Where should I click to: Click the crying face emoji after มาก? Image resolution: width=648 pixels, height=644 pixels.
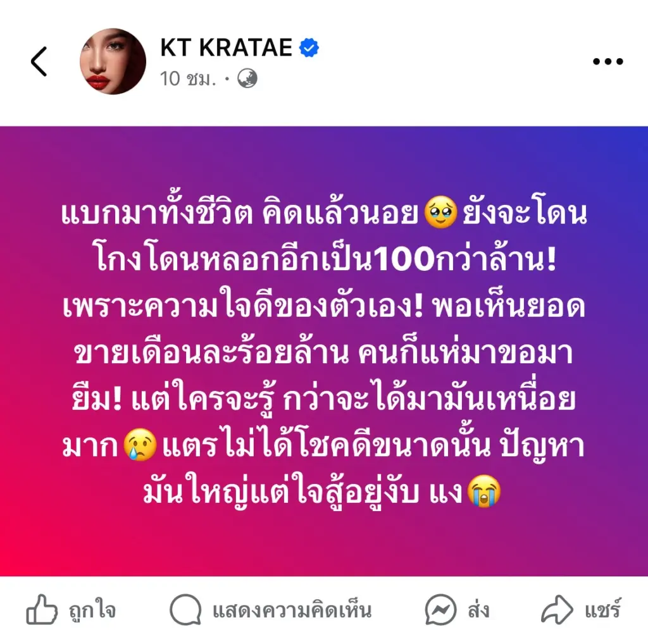[140, 445]
